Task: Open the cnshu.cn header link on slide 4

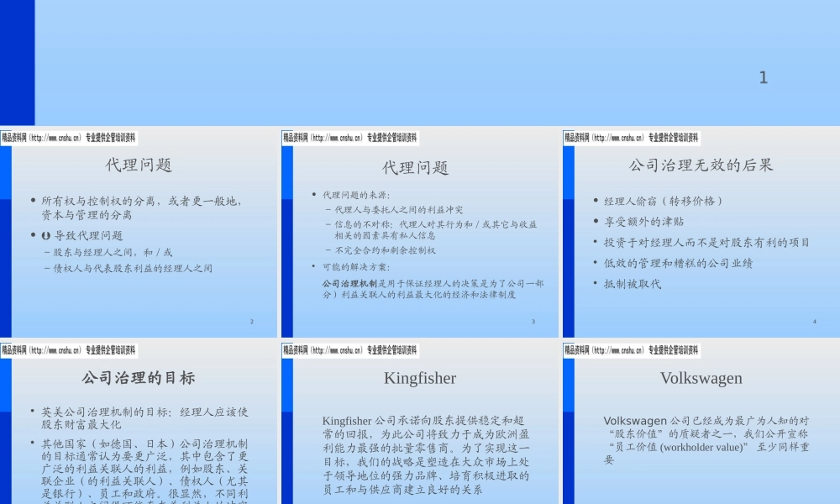Action: coord(631,138)
